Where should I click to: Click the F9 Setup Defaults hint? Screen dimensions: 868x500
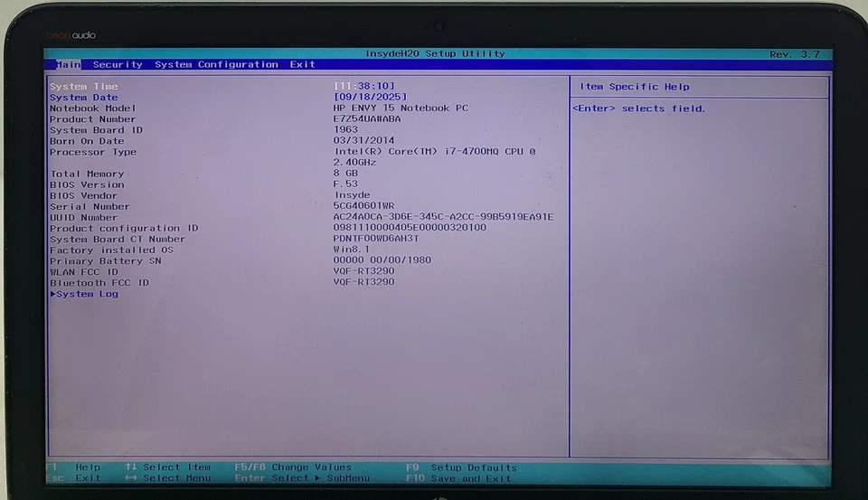pos(461,467)
